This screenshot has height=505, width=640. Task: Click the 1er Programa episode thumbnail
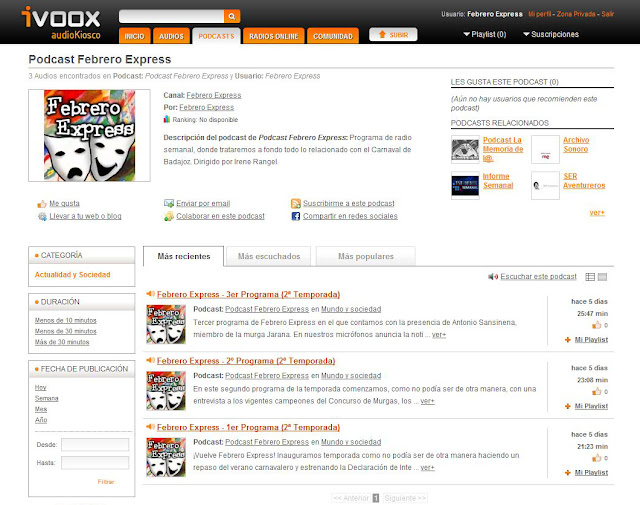(x=166, y=457)
